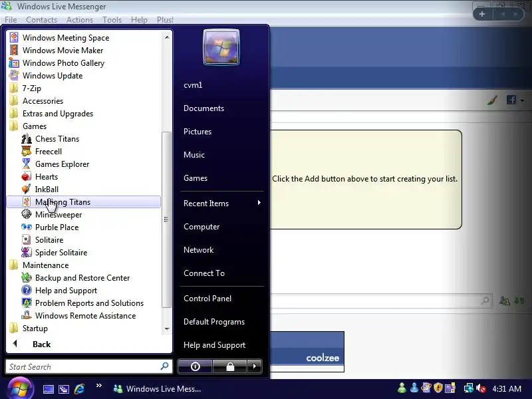Click the user account picture
The width and height of the screenshot is (532, 399).
(221, 47)
